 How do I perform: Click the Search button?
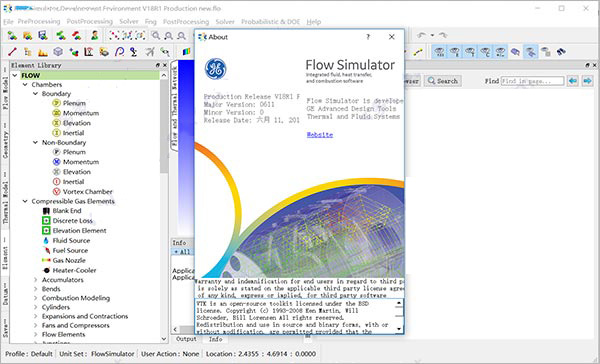(443, 81)
